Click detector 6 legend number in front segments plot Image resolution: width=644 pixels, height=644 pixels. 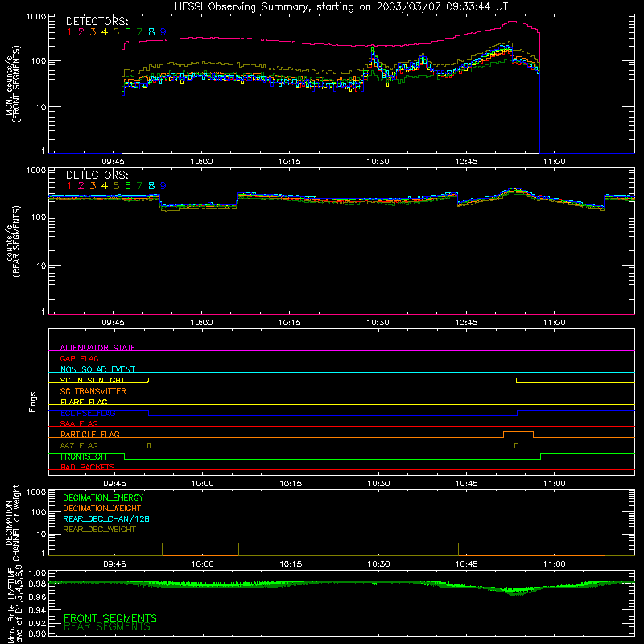point(128,32)
